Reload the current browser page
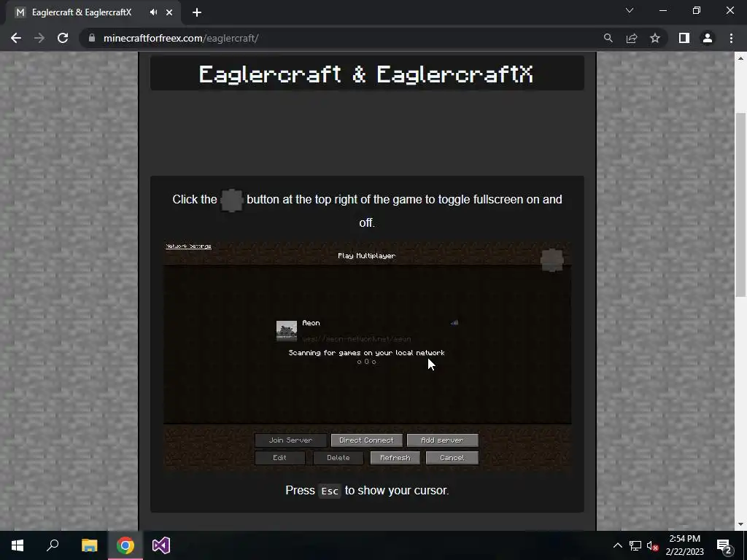747x560 pixels. click(63, 38)
